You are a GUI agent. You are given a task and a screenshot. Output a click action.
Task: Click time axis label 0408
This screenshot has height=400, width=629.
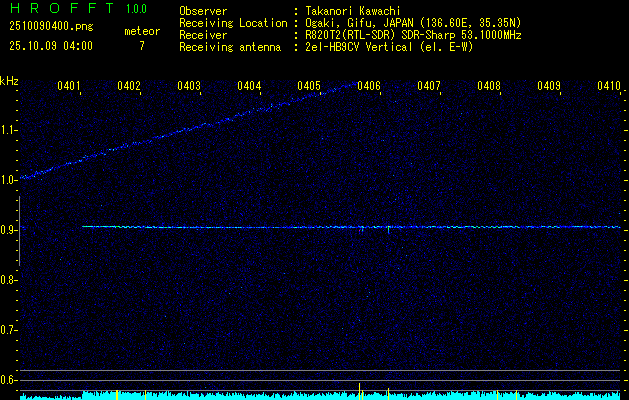489,85
